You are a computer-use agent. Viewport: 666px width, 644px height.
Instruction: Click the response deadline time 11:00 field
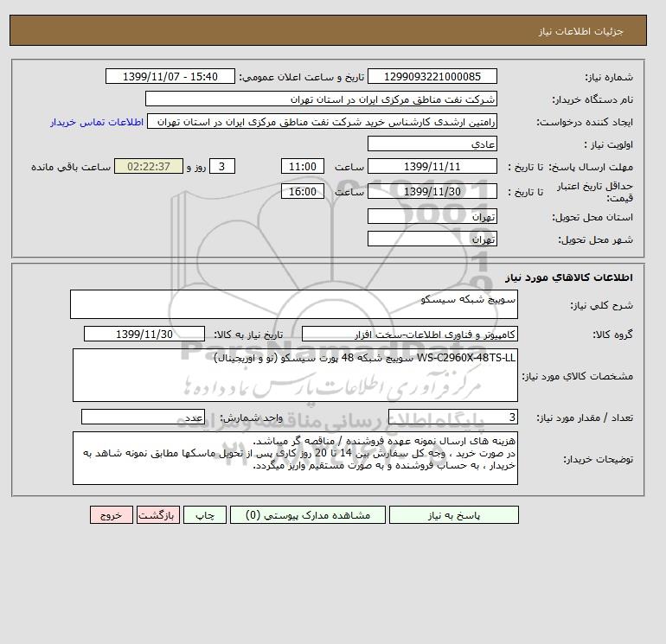tap(303, 167)
